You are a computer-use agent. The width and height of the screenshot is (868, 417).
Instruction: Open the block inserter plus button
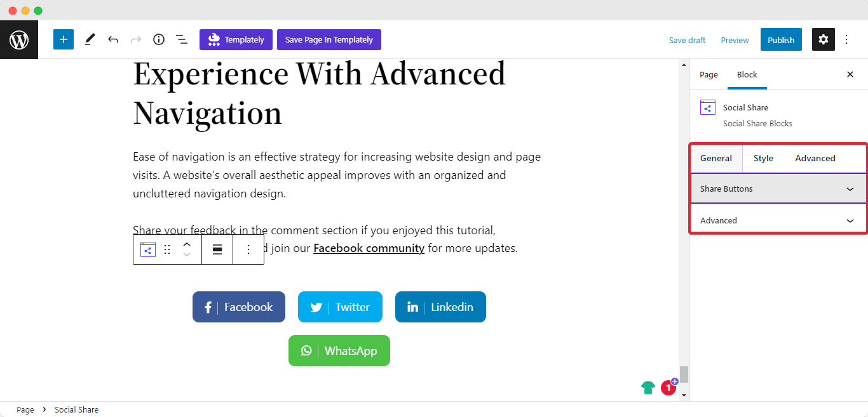pyautogui.click(x=64, y=39)
